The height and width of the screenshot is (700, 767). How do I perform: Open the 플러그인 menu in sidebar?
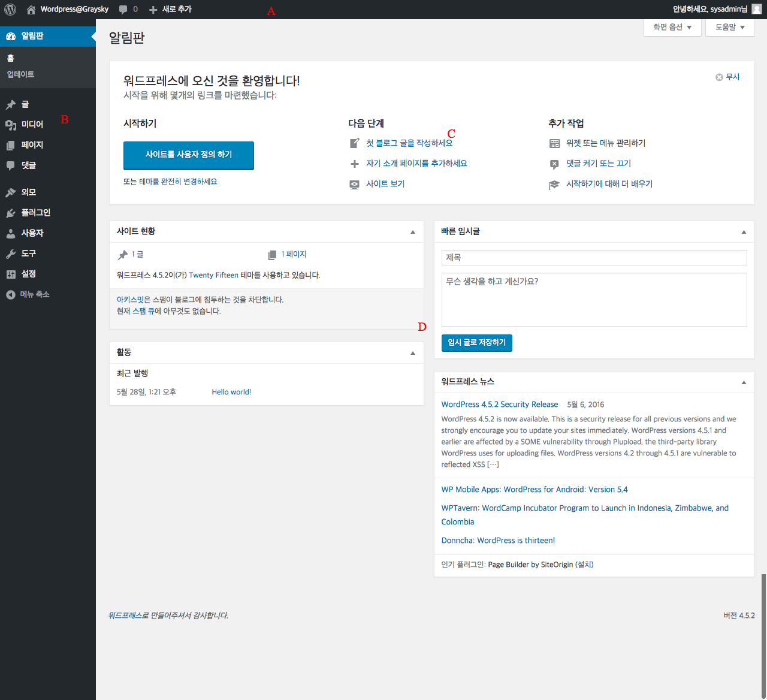point(48,213)
